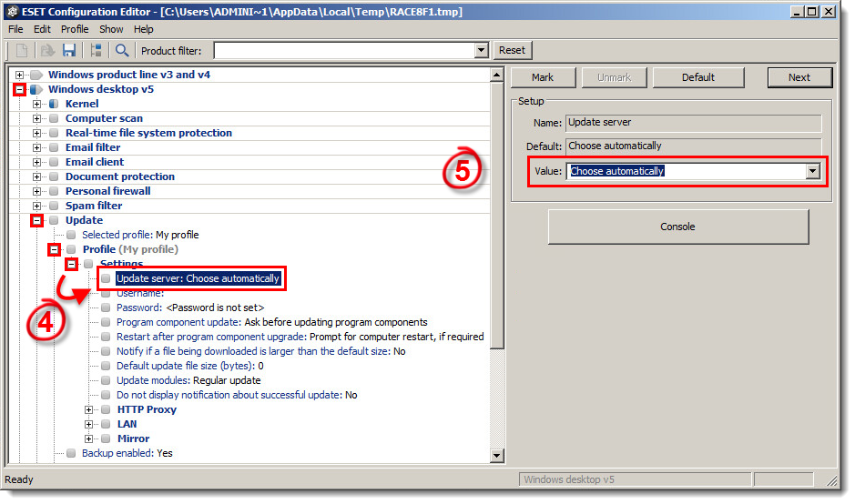Image resolution: width=855 pixels, height=504 pixels.
Task: Click the magnifying glass search icon
Action: coord(121,50)
